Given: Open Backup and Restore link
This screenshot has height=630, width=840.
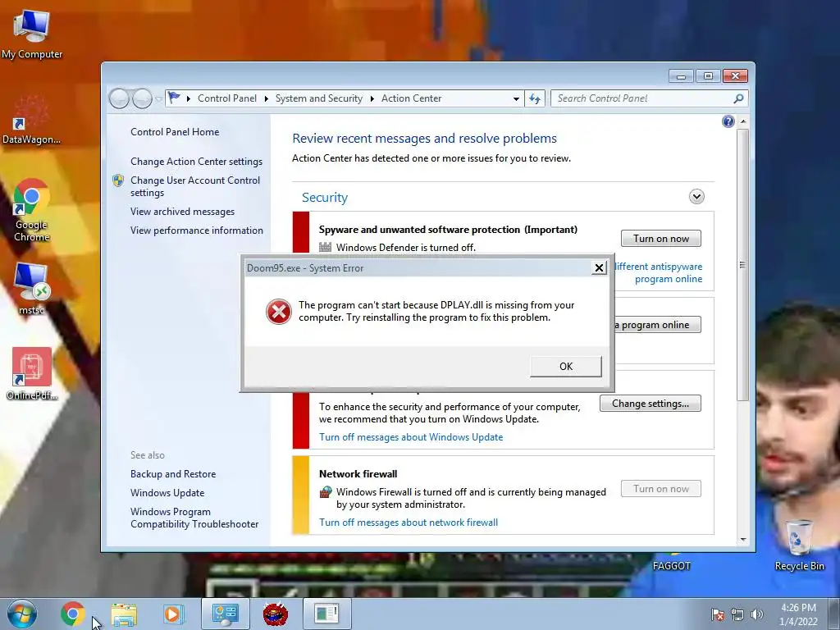Looking at the screenshot, I should [x=173, y=474].
